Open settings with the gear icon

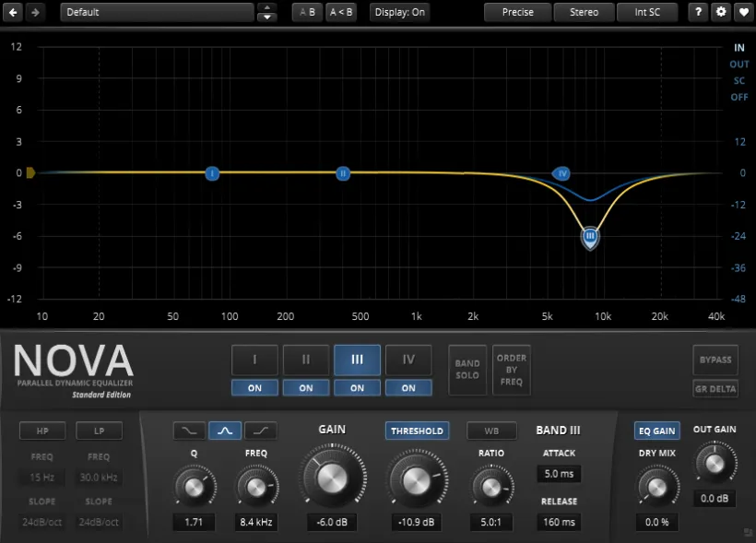pos(721,12)
